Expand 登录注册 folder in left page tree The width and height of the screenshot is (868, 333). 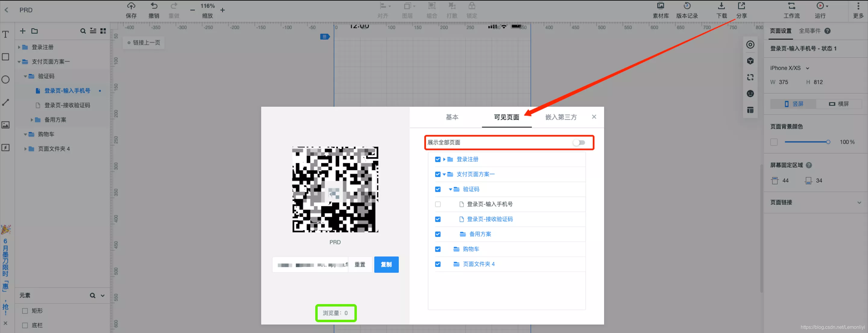pos(19,47)
